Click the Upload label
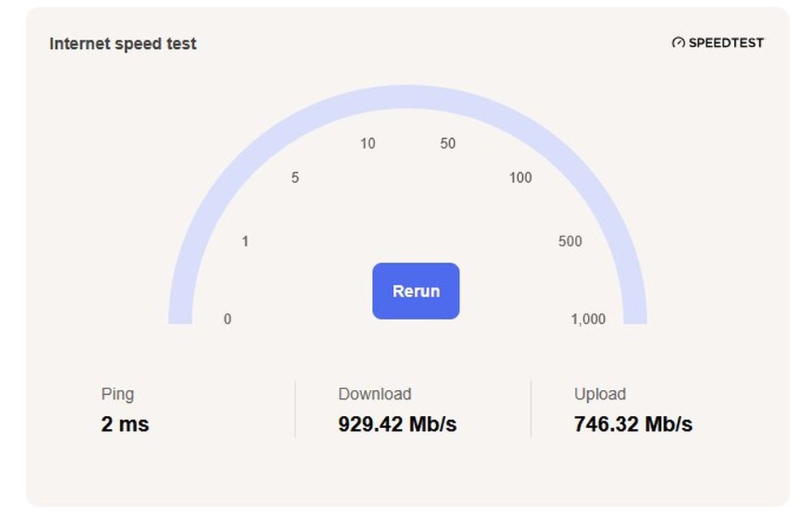This screenshot has height=515, width=812. point(599,394)
